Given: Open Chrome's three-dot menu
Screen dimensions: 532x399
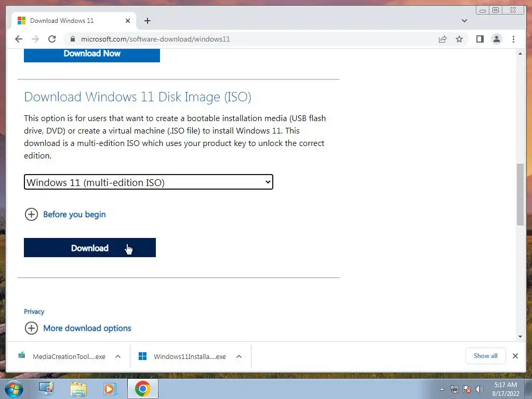Looking at the screenshot, I should point(513,39).
